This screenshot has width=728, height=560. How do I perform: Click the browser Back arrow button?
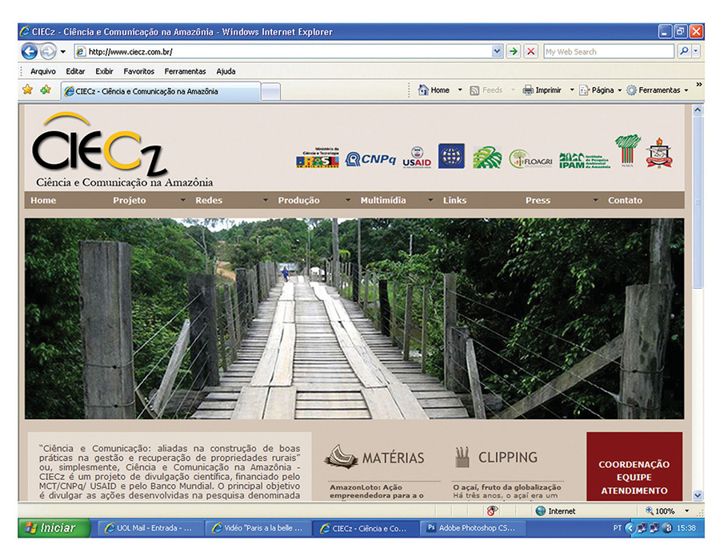pyautogui.click(x=30, y=51)
